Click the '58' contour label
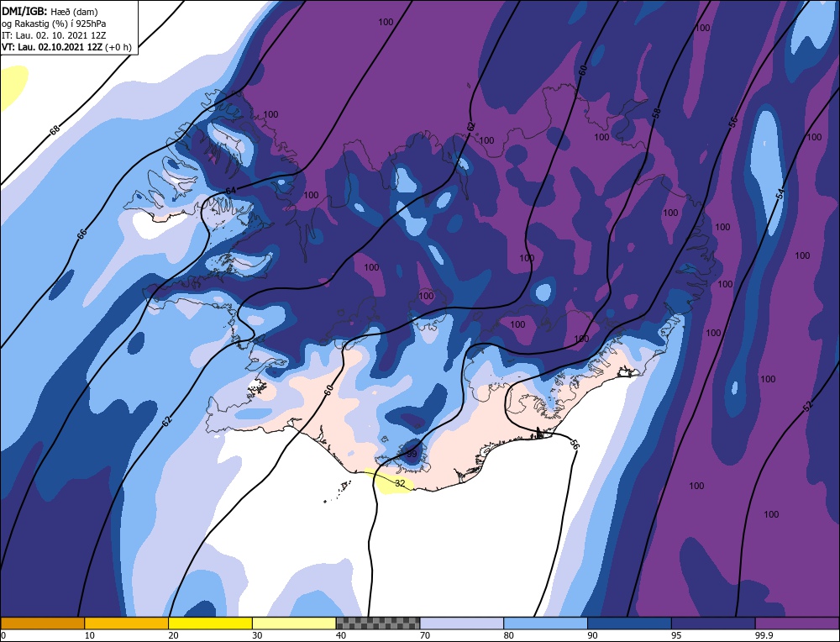840x642 pixels. [x=656, y=113]
